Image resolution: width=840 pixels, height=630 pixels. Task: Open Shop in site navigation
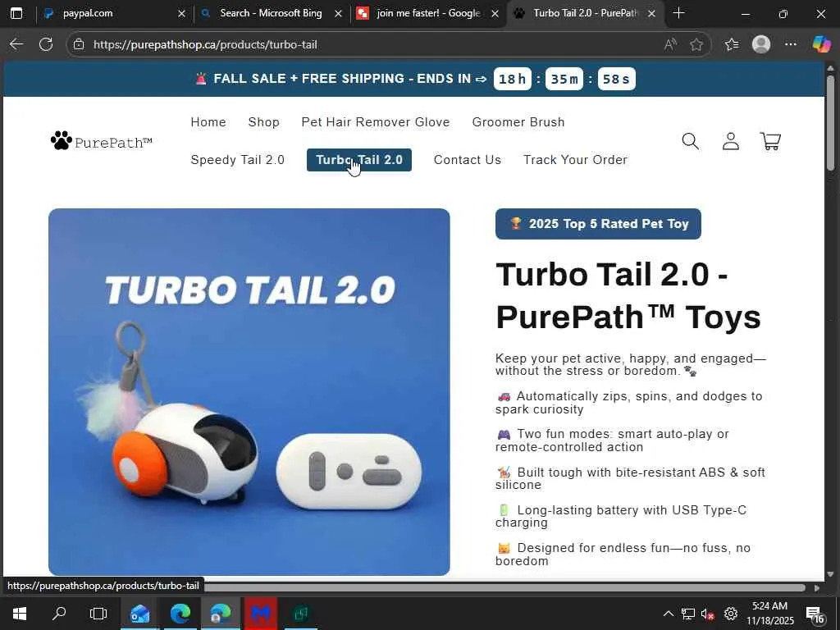point(263,122)
